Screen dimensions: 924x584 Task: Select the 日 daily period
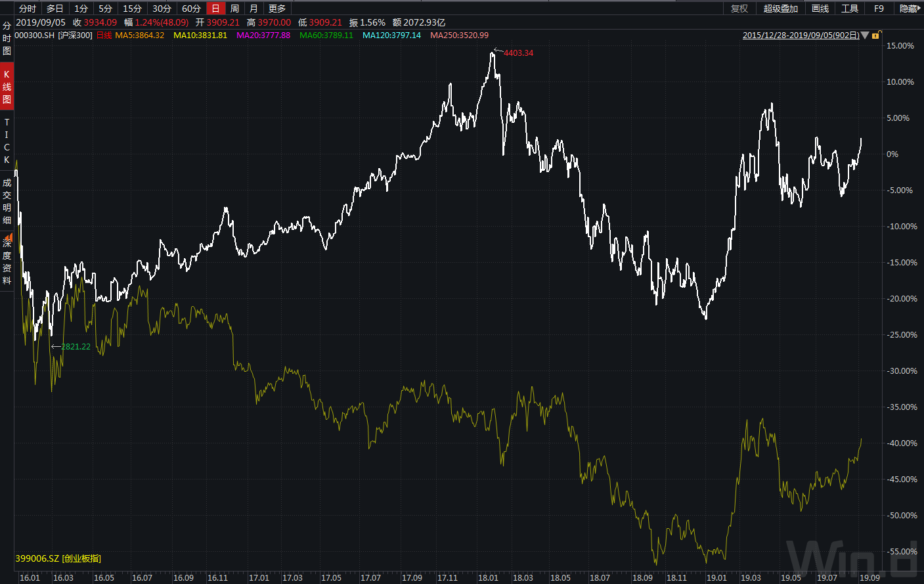pyautogui.click(x=215, y=9)
